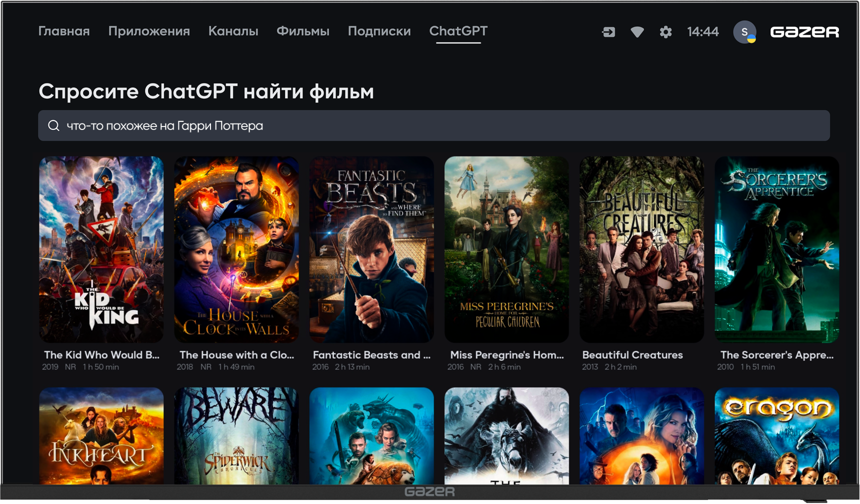
Task: Click title "Miss Peregrine's Hom..."
Action: [x=506, y=355]
